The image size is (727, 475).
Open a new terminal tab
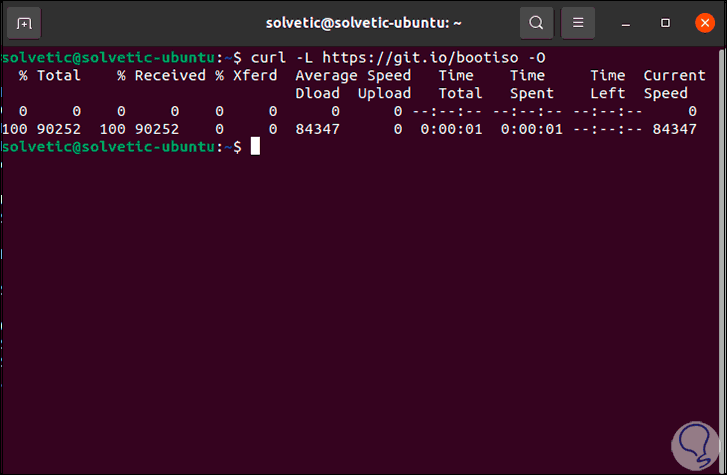click(25, 22)
